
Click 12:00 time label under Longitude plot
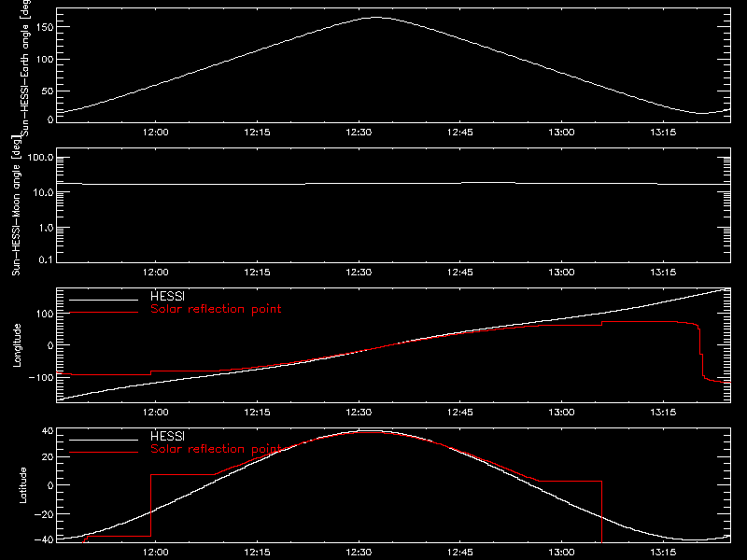coord(155,413)
